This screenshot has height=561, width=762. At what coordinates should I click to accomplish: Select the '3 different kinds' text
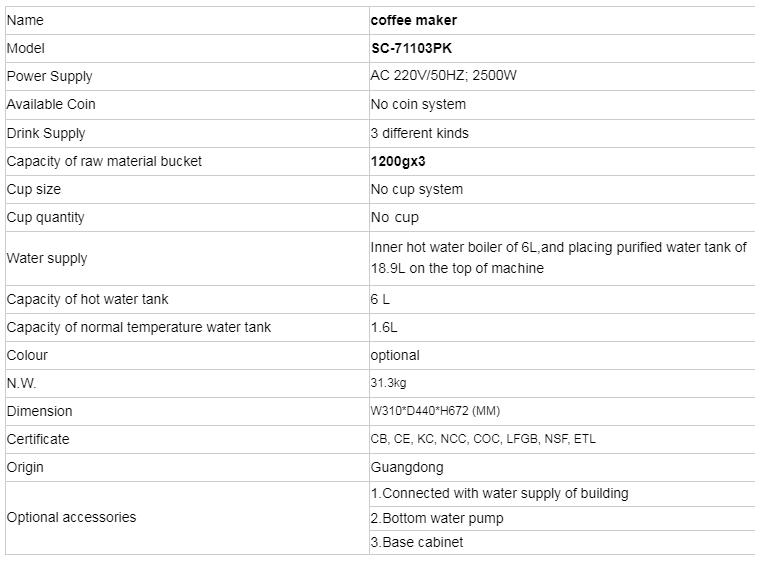point(420,133)
